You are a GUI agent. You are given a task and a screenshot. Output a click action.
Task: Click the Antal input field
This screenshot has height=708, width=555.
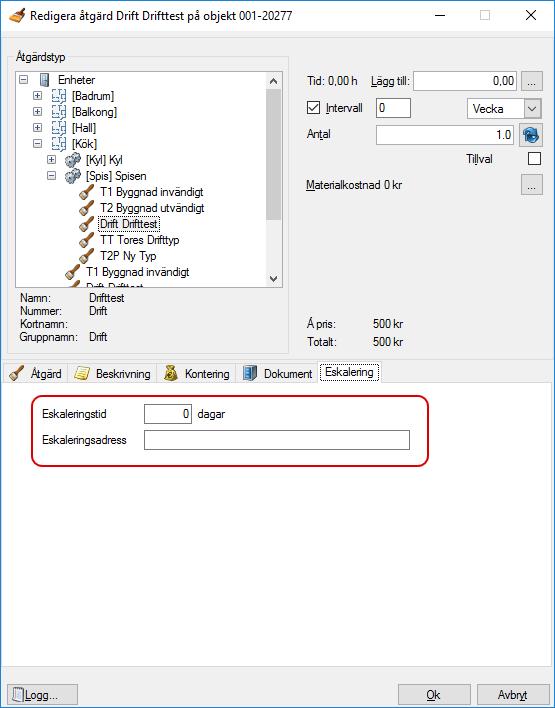(445, 135)
